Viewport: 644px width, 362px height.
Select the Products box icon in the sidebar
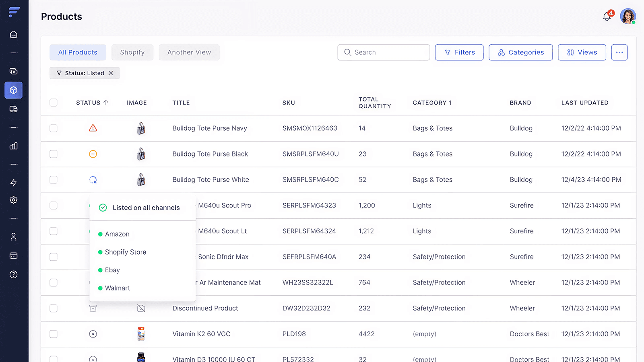pos(13,90)
